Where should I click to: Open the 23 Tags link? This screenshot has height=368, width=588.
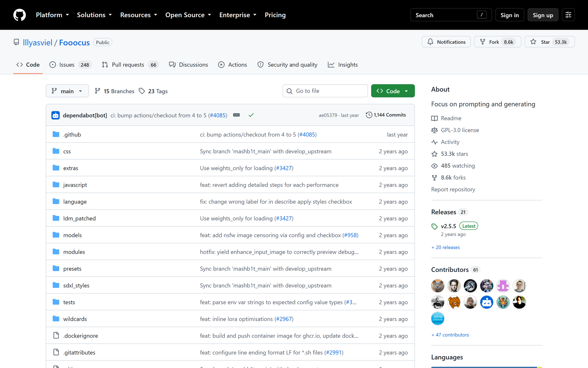click(153, 91)
